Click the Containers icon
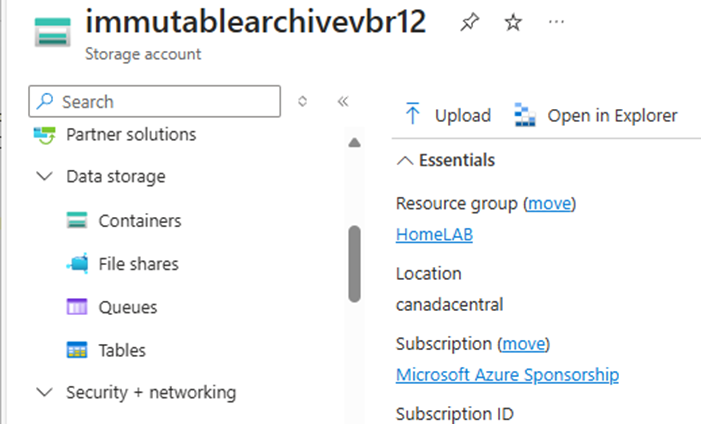The image size is (701, 424). [77, 220]
